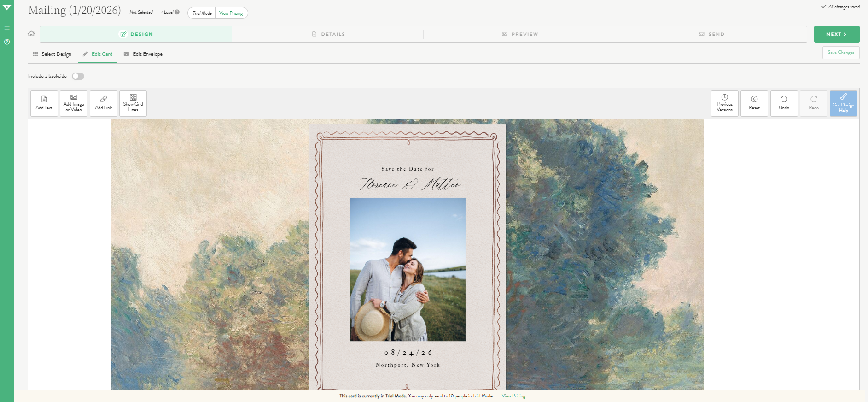Viewport: 868px width, 402px height.
Task: Reset the card design
Action: pos(754,103)
